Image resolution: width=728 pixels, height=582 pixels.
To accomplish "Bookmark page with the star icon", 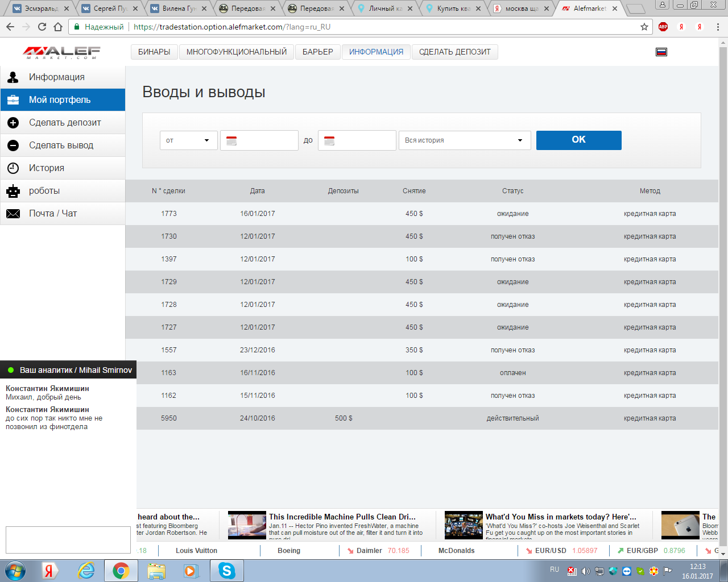I will [644, 27].
